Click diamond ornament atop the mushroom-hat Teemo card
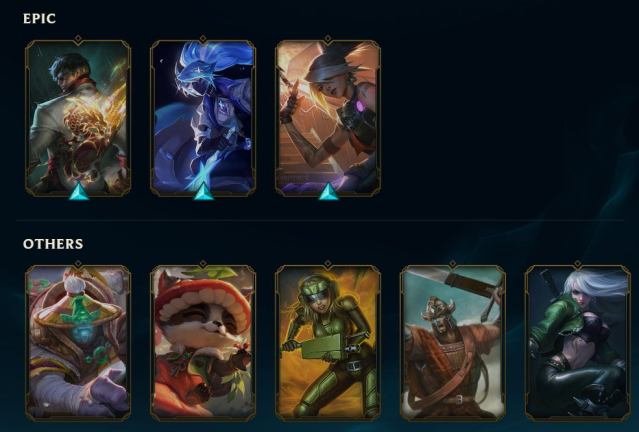 203,264
